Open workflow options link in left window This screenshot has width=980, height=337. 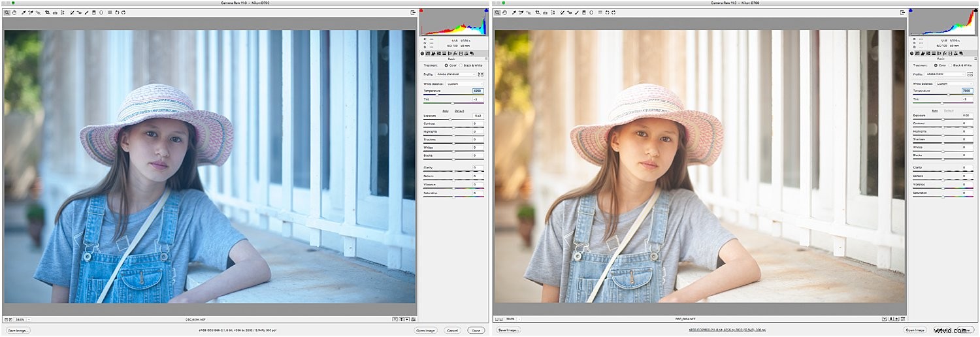click(238, 330)
